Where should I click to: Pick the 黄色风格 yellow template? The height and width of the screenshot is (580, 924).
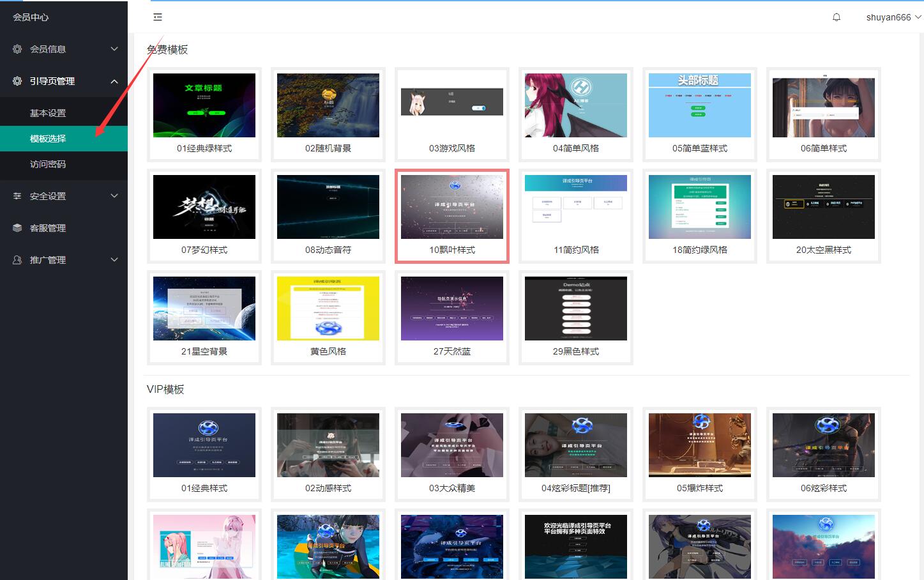(x=328, y=309)
